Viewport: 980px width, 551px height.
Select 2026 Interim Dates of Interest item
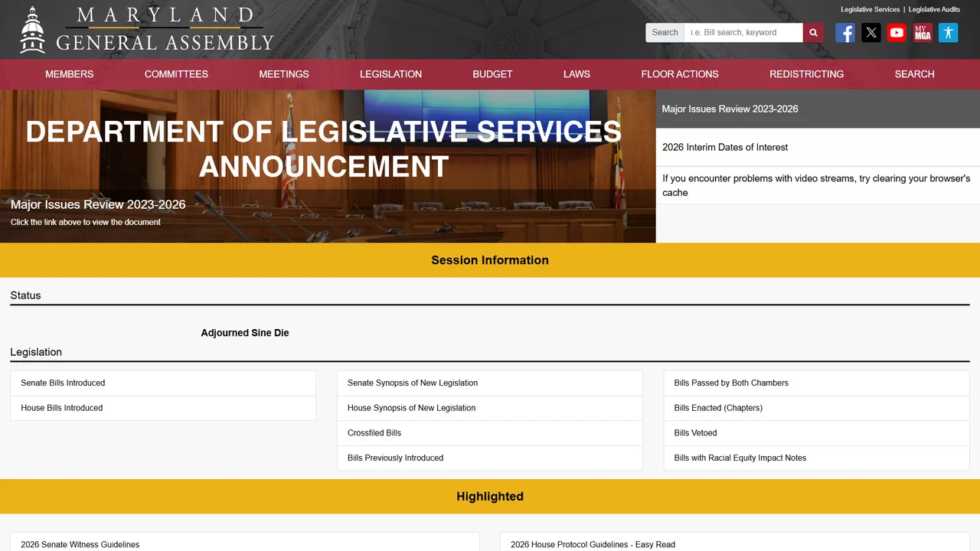tap(818, 147)
